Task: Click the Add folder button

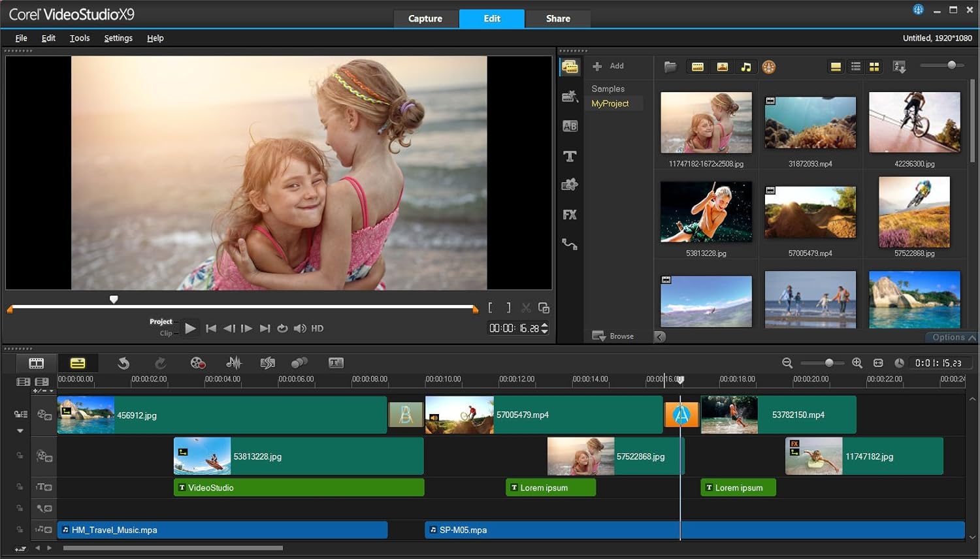Action: [608, 66]
